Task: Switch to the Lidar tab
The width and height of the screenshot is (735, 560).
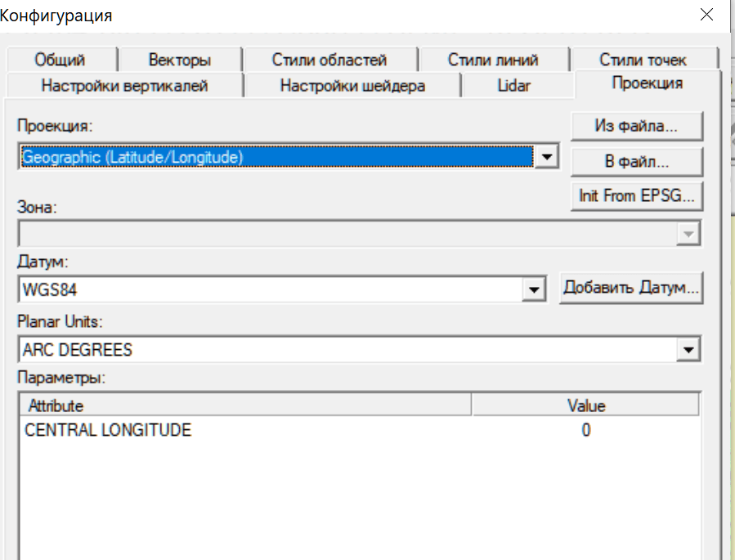Action: pos(514,85)
